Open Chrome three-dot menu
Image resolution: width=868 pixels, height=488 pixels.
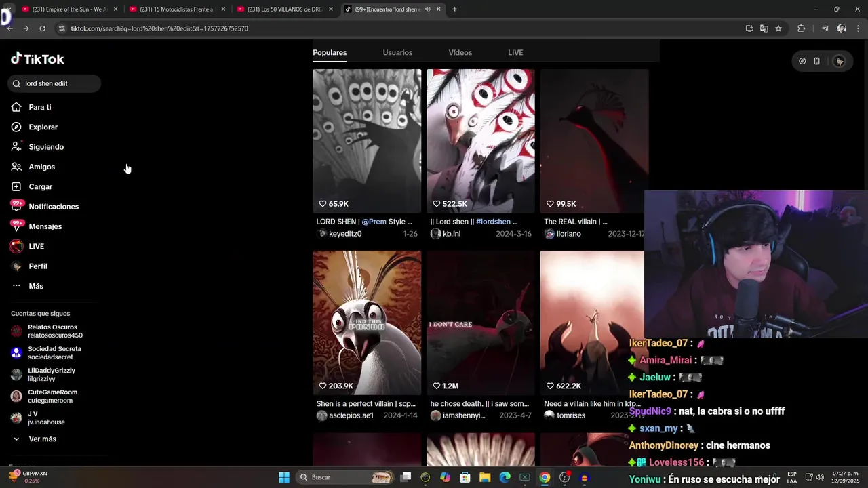(858, 28)
